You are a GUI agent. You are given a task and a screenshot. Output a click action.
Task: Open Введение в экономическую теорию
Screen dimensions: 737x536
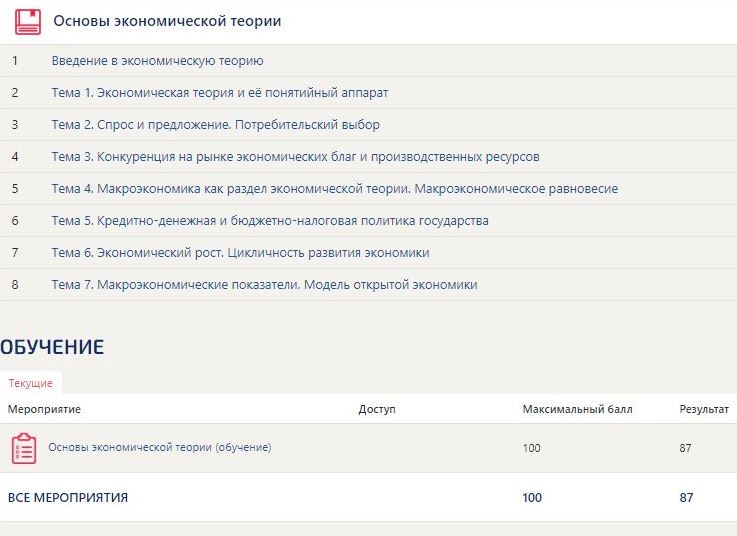click(x=157, y=61)
